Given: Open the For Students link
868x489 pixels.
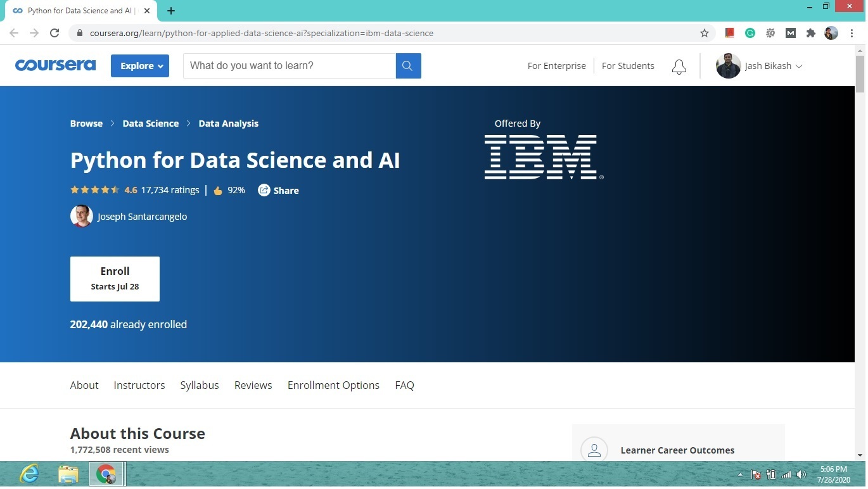Looking at the screenshot, I should pos(628,66).
